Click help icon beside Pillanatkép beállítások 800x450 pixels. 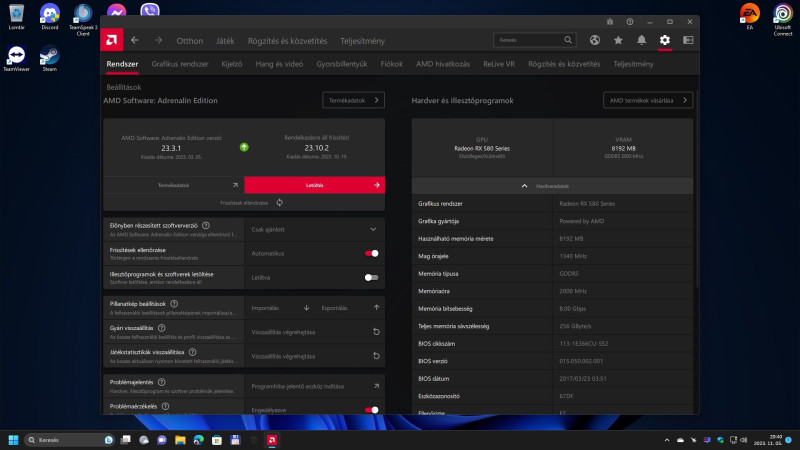tap(174, 304)
